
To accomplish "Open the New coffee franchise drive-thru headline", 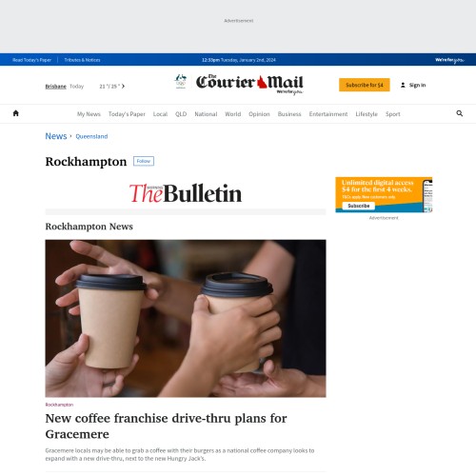I will 166,426.
